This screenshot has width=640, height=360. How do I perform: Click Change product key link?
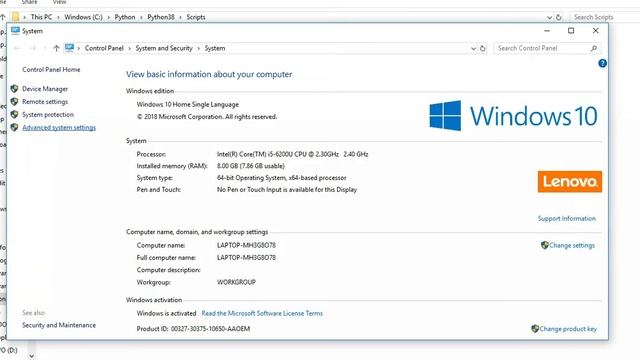pos(564,329)
